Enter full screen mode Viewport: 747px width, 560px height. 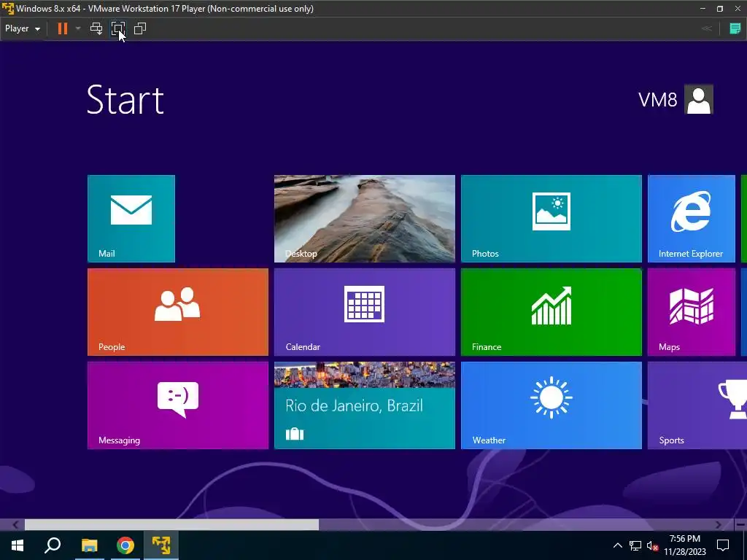pos(118,28)
